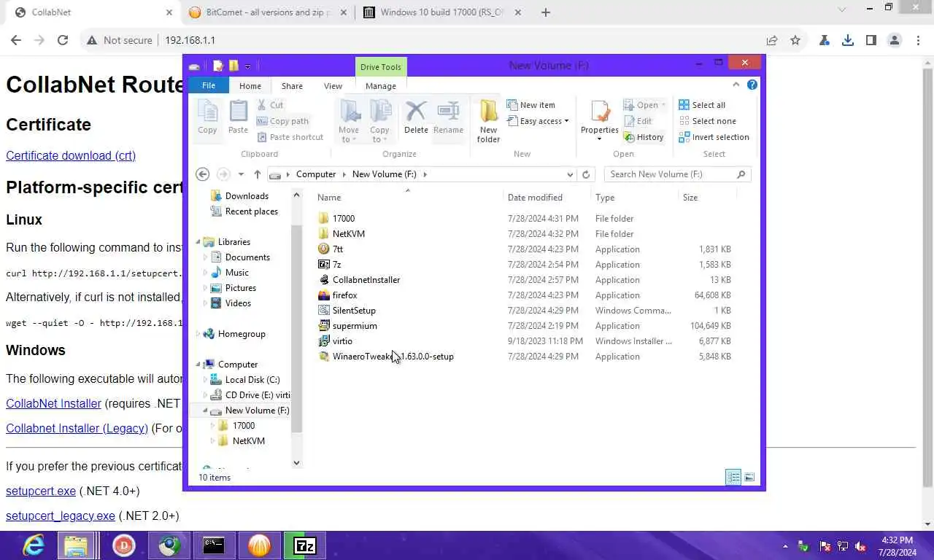Click the History button
The height and width of the screenshot is (560, 934).
(644, 137)
